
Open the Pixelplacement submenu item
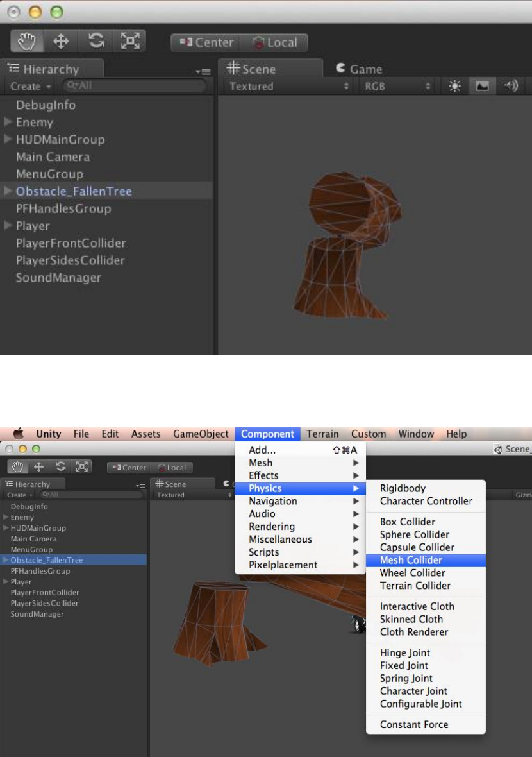pyautogui.click(x=300, y=565)
